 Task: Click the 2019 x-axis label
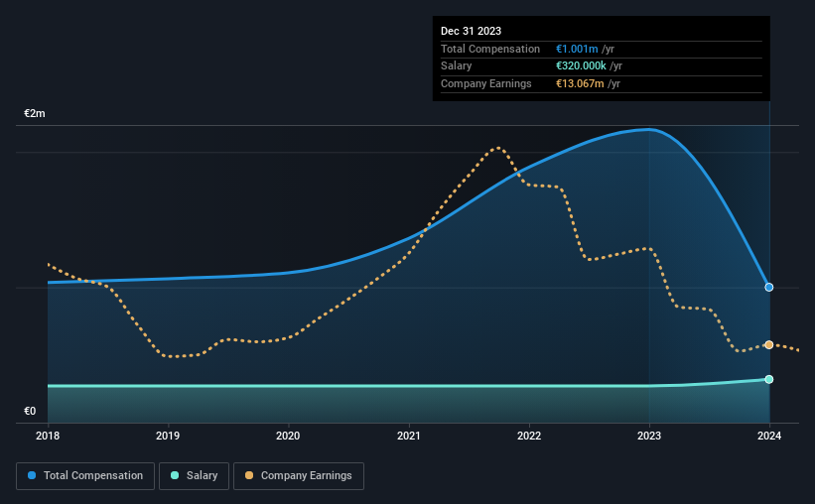tap(168, 436)
